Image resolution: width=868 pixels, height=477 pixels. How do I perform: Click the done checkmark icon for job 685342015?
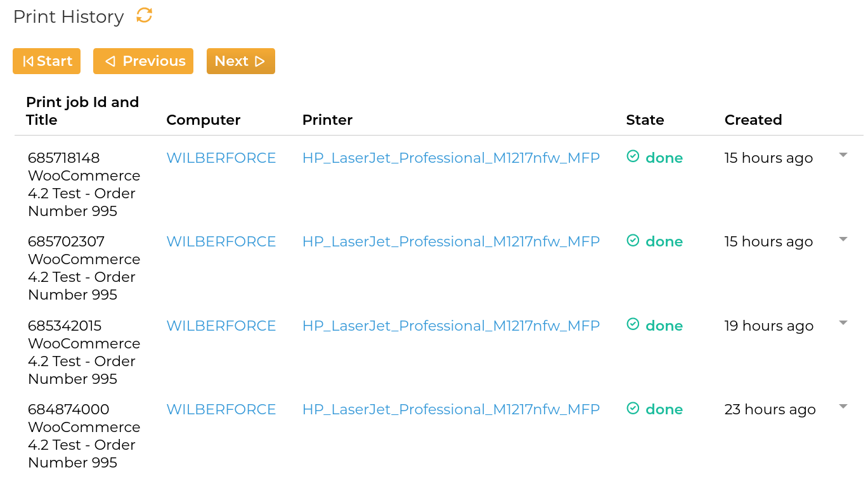pyautogui.click(x=633, y=324)
